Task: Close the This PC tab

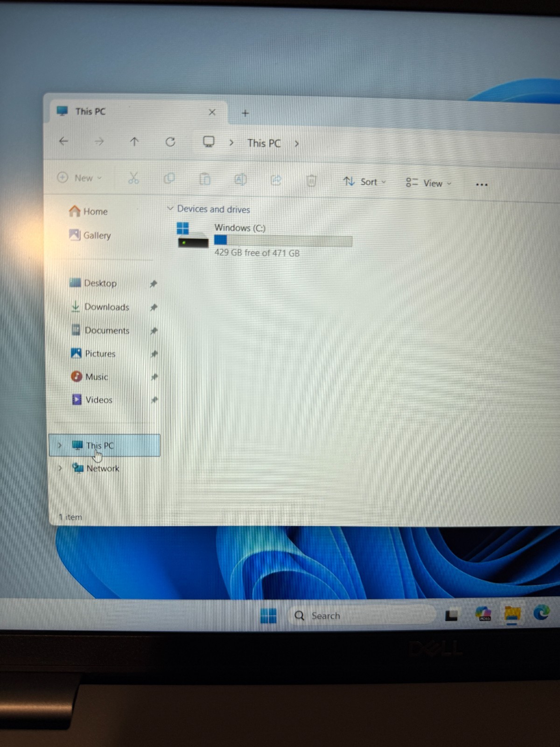Action: click(x=212, y=113)
